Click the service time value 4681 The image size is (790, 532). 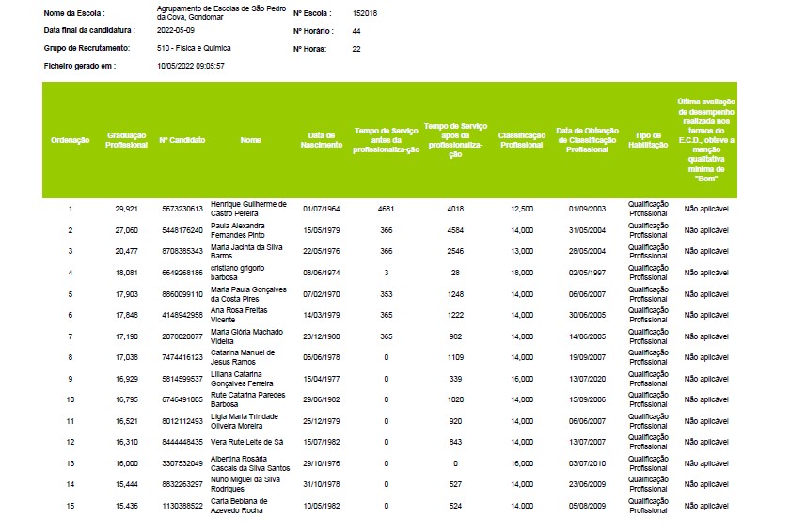386,209
